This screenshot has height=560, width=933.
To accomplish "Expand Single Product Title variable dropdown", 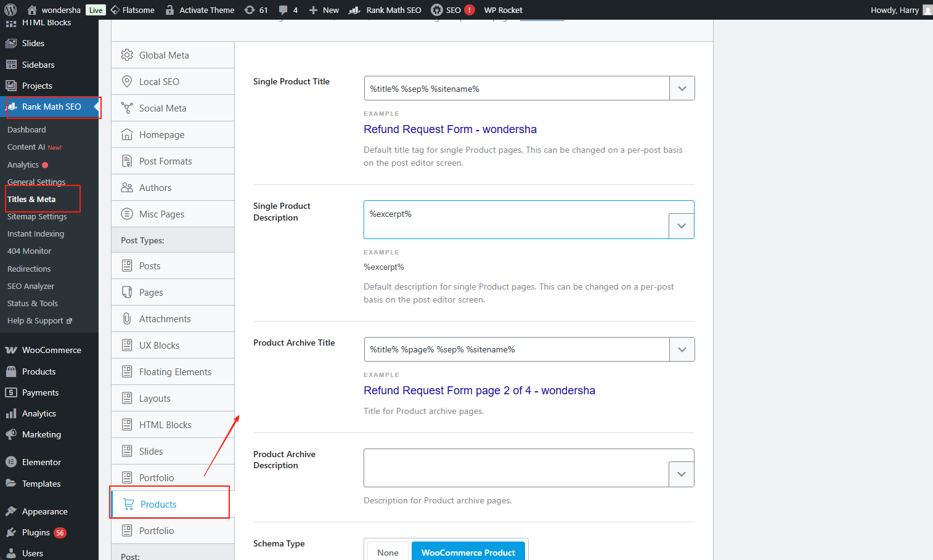I will (x=682, y=88).
